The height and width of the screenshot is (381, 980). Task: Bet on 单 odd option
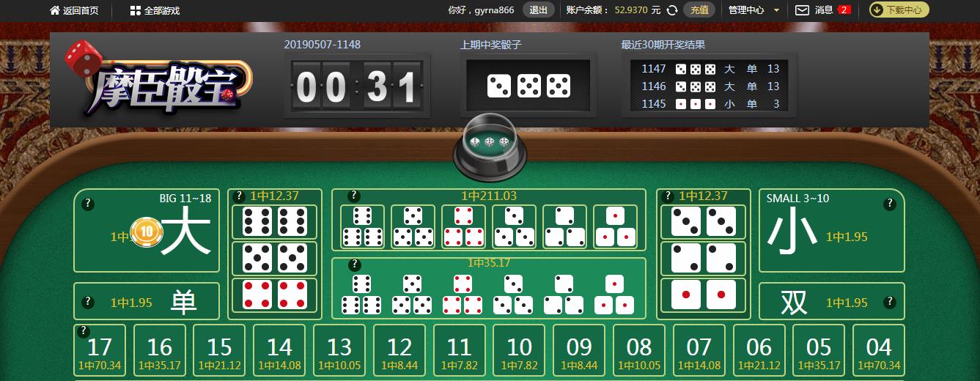(147, 301)
